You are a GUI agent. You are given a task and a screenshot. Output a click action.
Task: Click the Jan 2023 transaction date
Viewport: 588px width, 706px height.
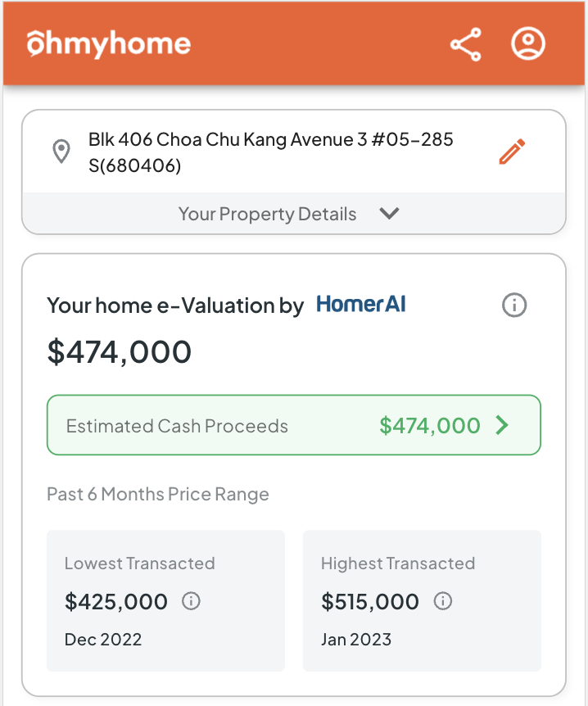tap(356, 640)
